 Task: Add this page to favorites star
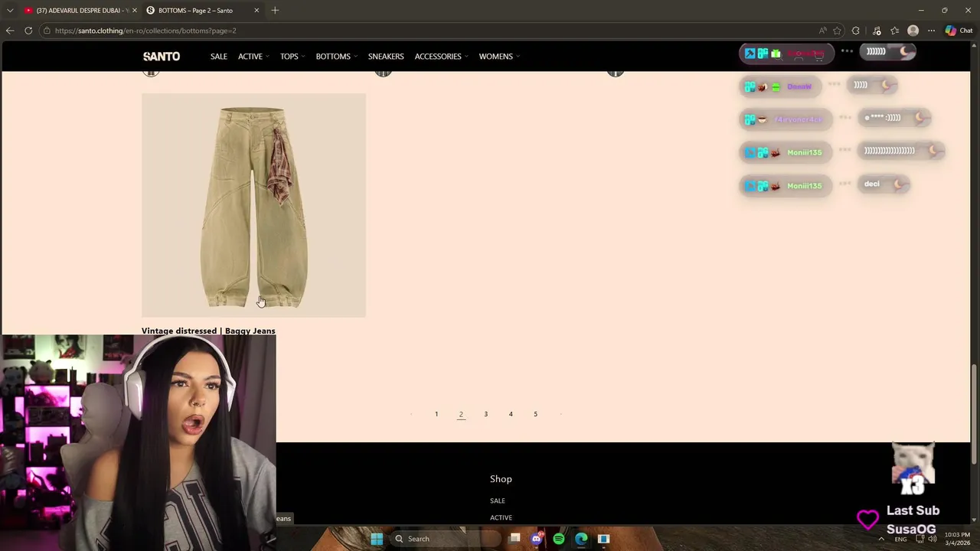(837, 31)
